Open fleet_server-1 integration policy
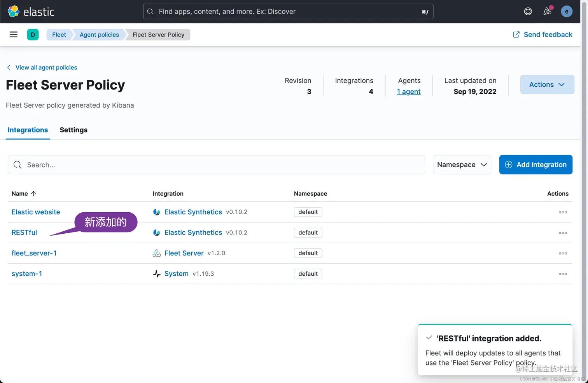Viewport: 588px width, 383px height. click(x=34, y=253)
